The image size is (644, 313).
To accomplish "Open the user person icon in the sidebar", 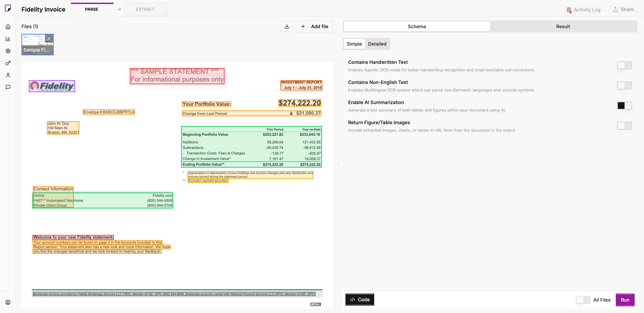I will [8, 75].
